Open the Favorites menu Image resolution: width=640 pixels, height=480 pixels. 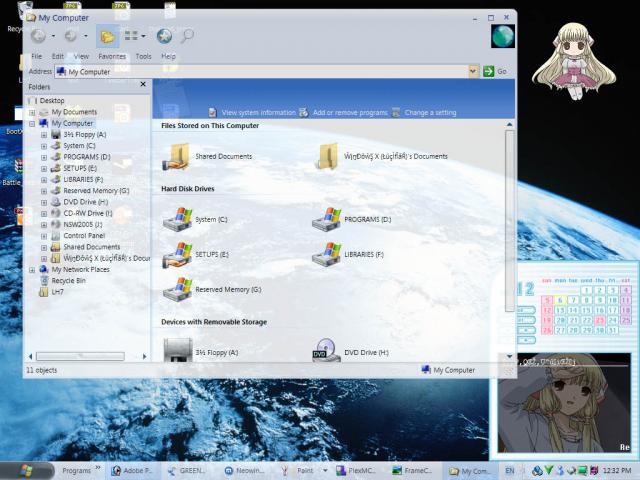click(x=112, y=56)
